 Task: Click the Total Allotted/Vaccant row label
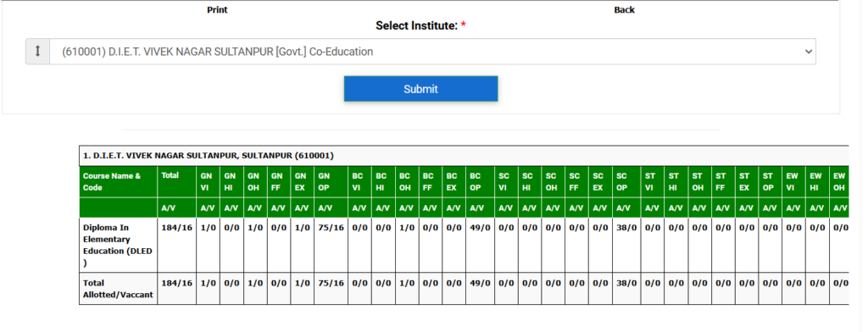(x=118, y=288)
